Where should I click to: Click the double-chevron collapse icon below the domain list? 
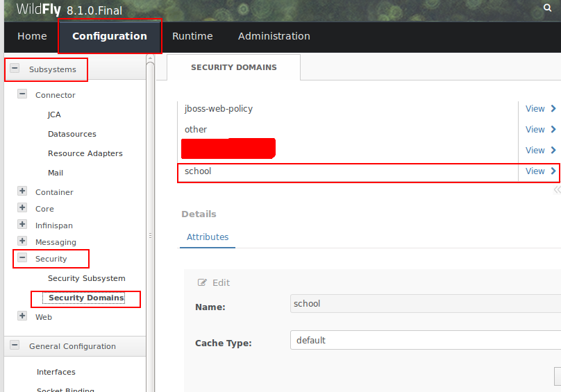(557, 189)
